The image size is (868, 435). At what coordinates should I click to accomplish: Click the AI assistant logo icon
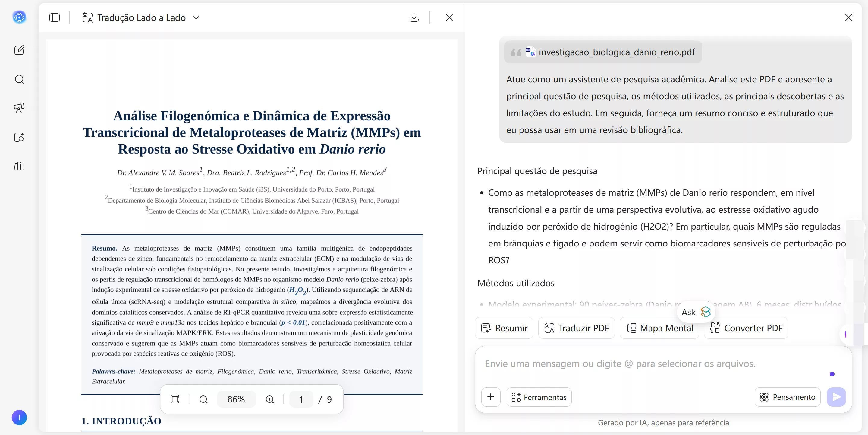[x=19, y=17]
